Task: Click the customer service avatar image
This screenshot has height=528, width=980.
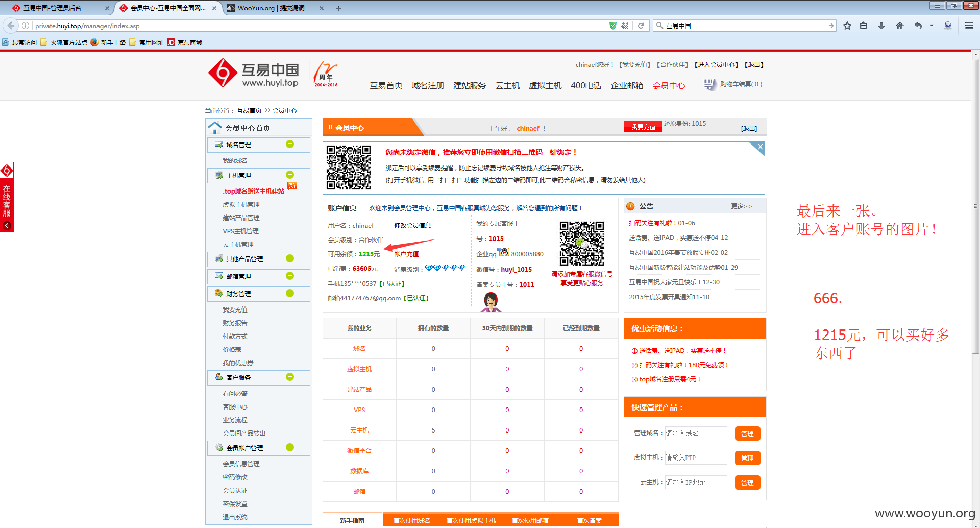Action: [x=491, y=302]
